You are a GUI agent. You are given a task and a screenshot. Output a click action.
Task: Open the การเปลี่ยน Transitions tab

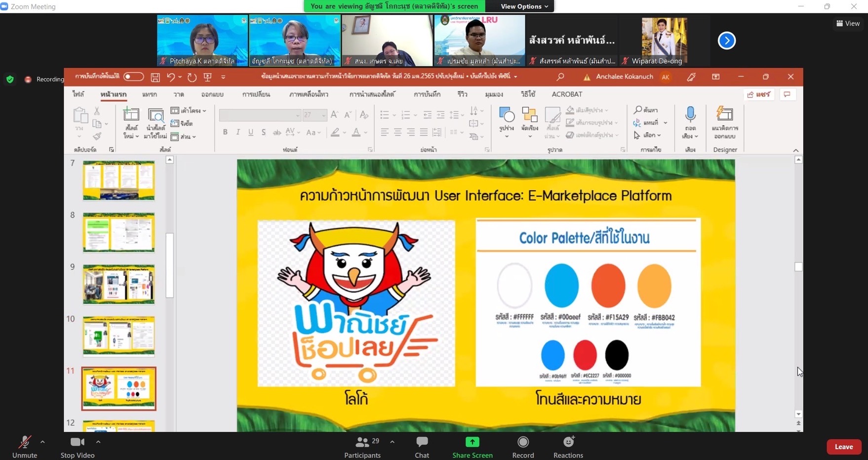pos(256,94)
